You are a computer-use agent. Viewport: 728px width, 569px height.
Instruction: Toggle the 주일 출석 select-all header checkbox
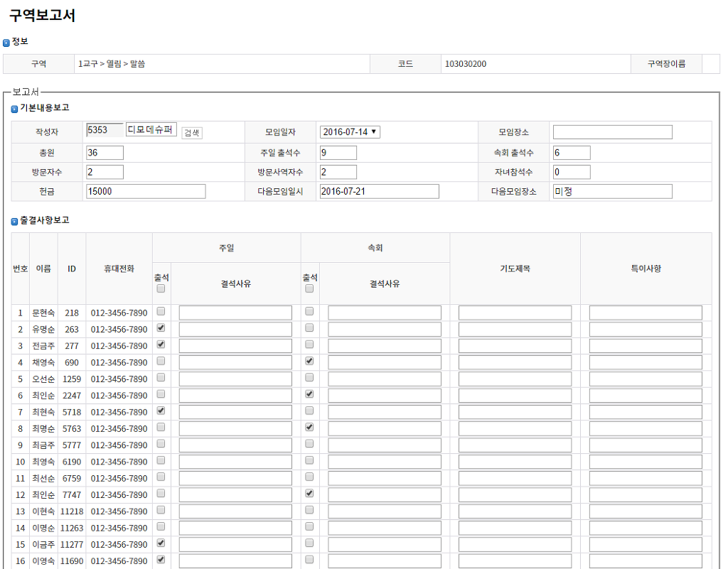point(161,289)
